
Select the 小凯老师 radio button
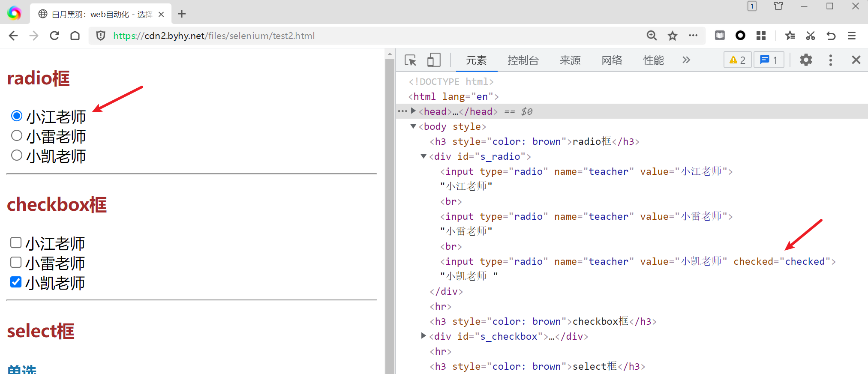click(x=17, y=155)
